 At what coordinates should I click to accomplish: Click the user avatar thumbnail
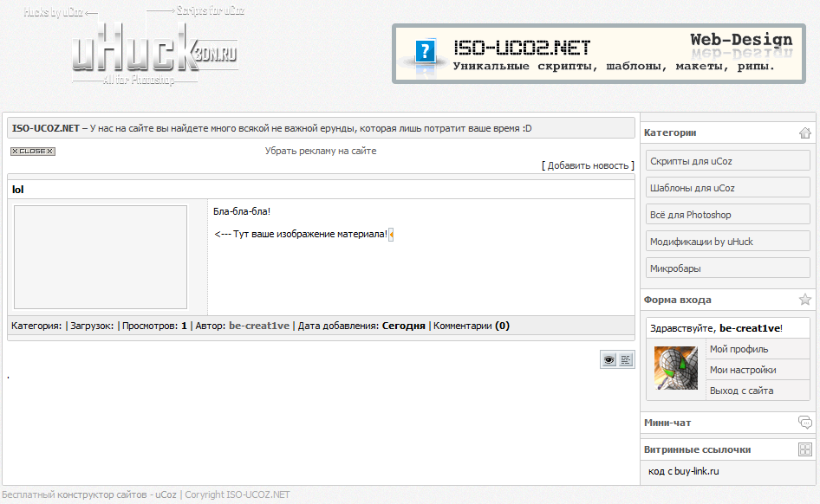pos(676,368)
